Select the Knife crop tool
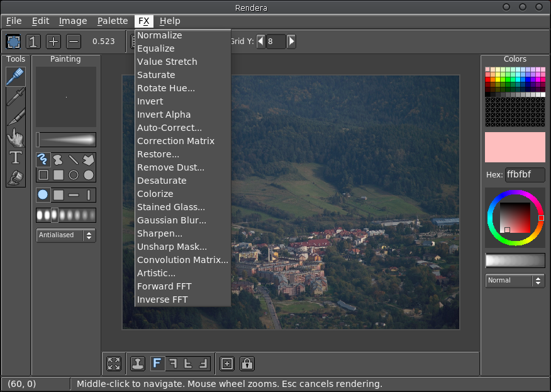551x392 pixels. 16,117
